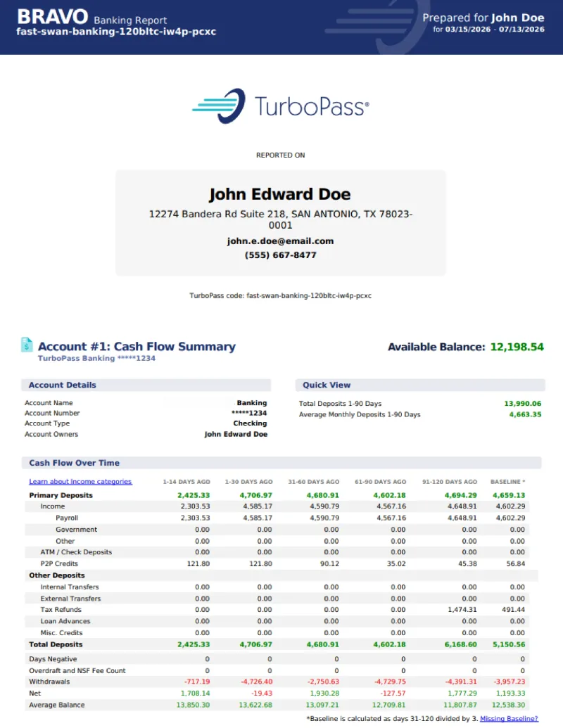Open the Learn about Income categories link
Screen dimensions: 563x728
80,481
